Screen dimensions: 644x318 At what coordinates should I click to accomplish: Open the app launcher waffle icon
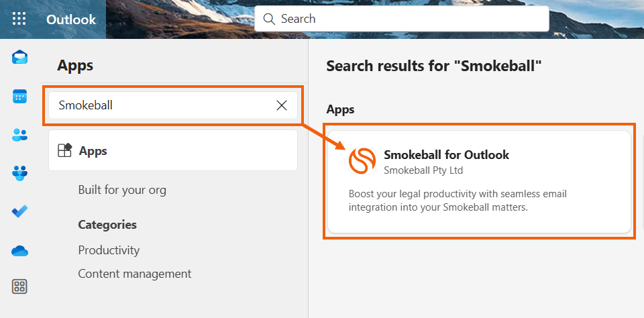click(19, 19)
